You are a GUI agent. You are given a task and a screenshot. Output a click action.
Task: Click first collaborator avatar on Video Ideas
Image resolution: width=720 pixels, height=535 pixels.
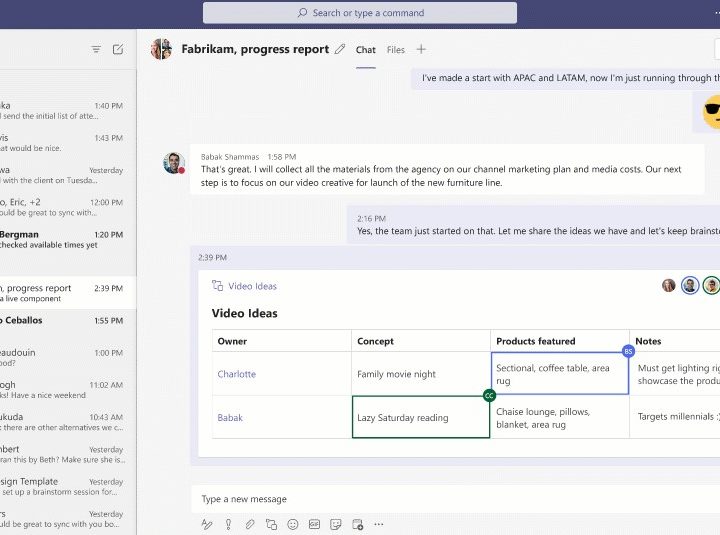(669, 286)
